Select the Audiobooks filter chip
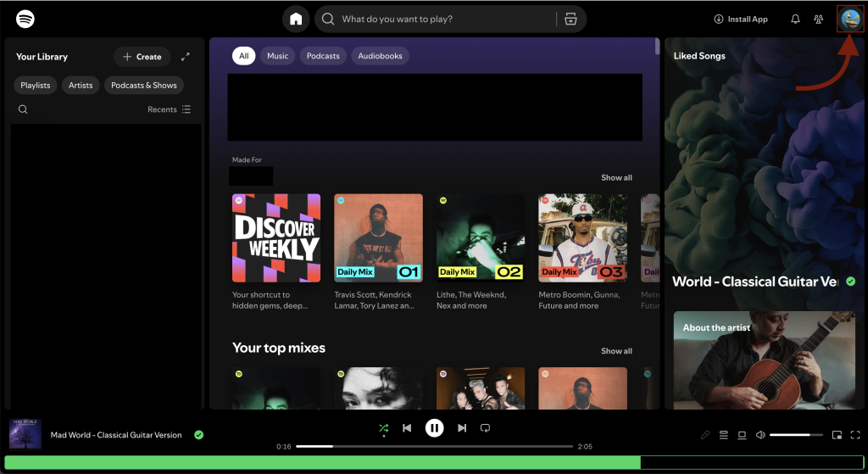 click(x=380, y=56)
